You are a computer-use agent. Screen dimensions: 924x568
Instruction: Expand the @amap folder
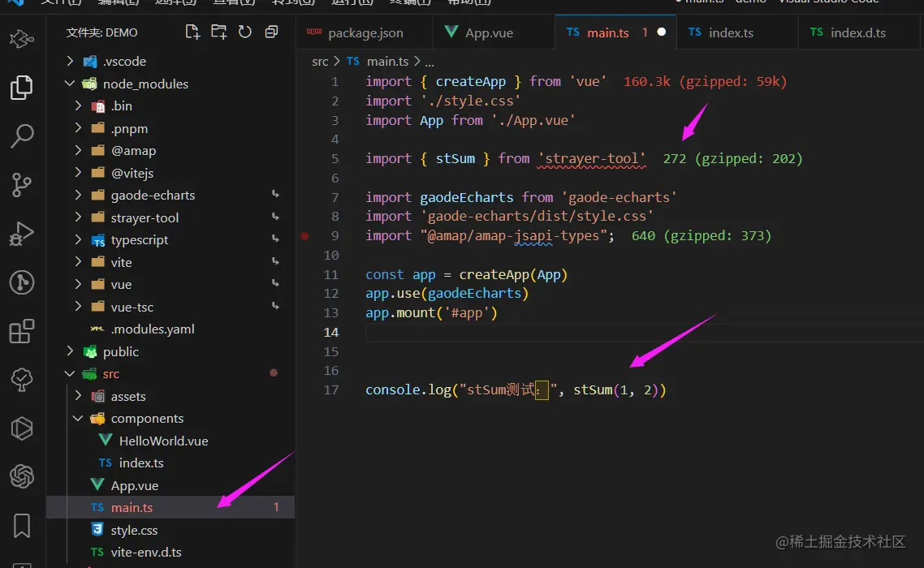click(x=79, y=150)
